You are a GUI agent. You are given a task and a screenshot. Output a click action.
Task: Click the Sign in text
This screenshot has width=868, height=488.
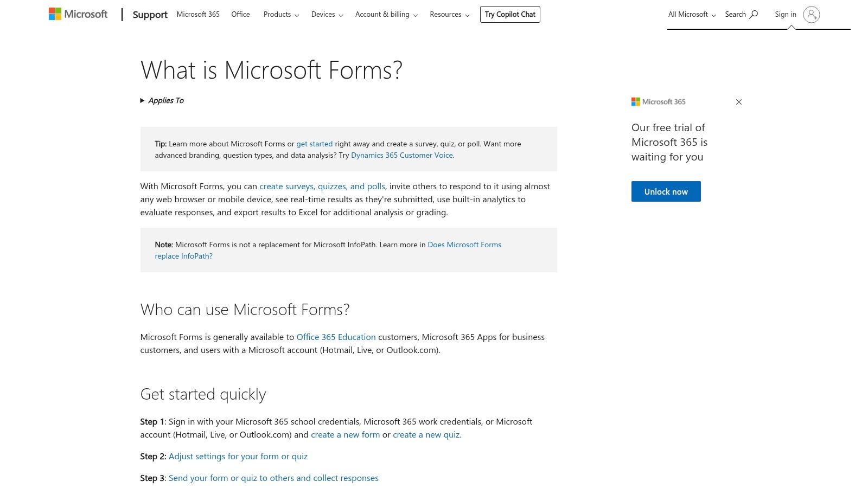pyautogui.click(x=786, y=15)
